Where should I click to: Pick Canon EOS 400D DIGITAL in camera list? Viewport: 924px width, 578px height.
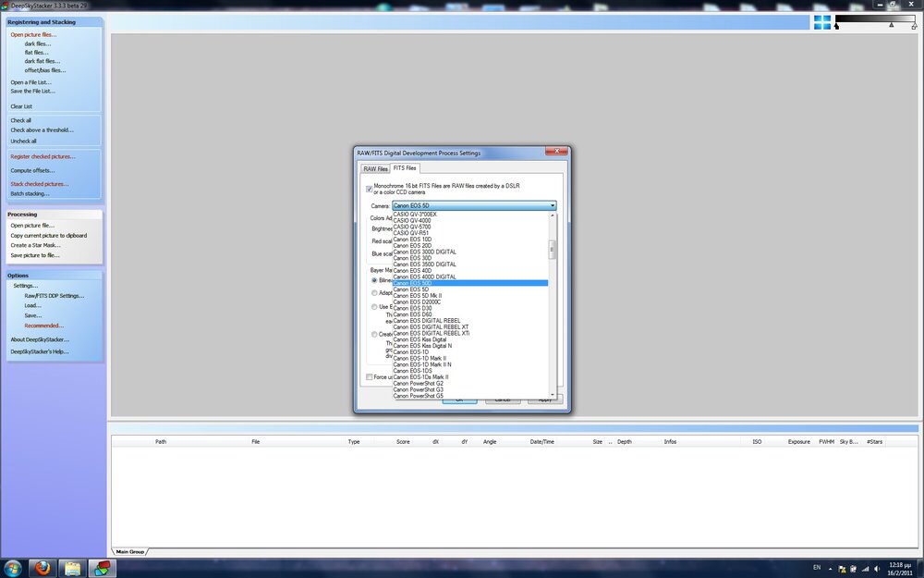tap(426, 277)
